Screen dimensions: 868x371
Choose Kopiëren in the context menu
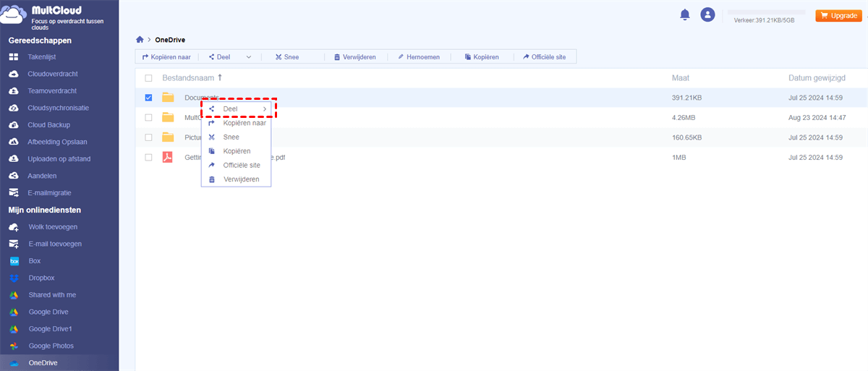236,151
